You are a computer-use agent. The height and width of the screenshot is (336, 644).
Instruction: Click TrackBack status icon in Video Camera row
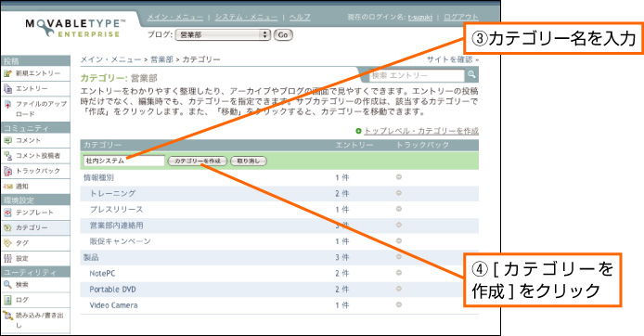(398, 304)
